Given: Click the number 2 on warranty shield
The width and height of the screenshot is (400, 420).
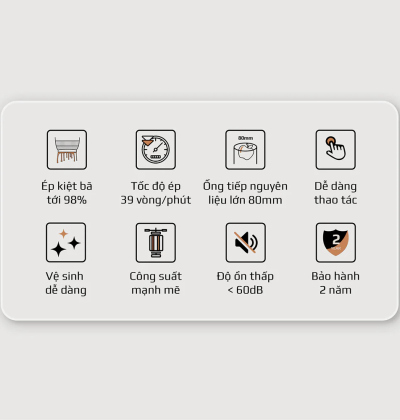Looking at the screenshot, I should click(x=336, y=239).
